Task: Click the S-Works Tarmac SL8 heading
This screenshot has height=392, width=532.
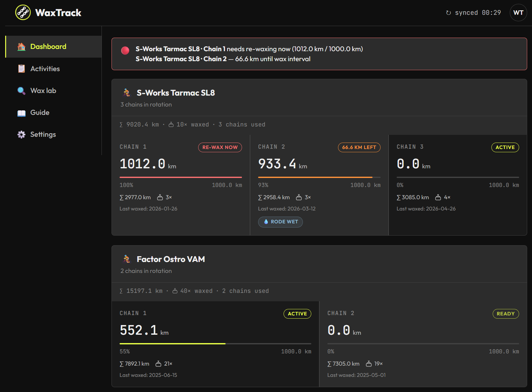Action: pos(176,93)
